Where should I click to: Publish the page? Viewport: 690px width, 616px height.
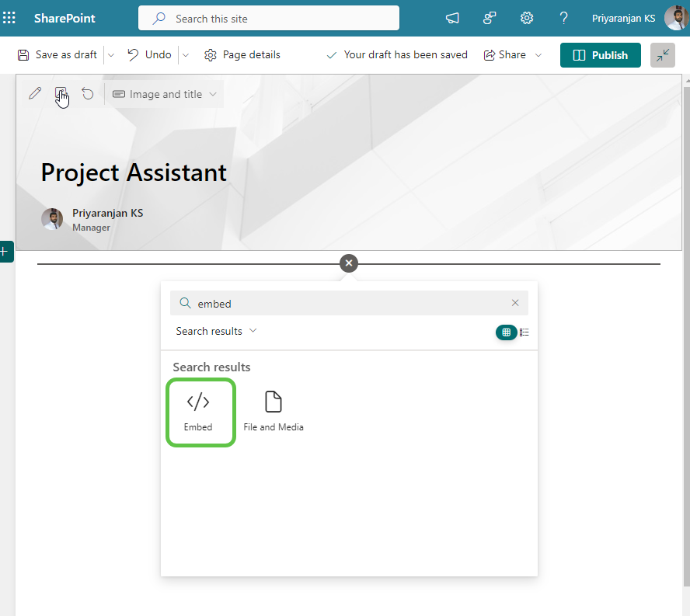click(x=600, y=55)
